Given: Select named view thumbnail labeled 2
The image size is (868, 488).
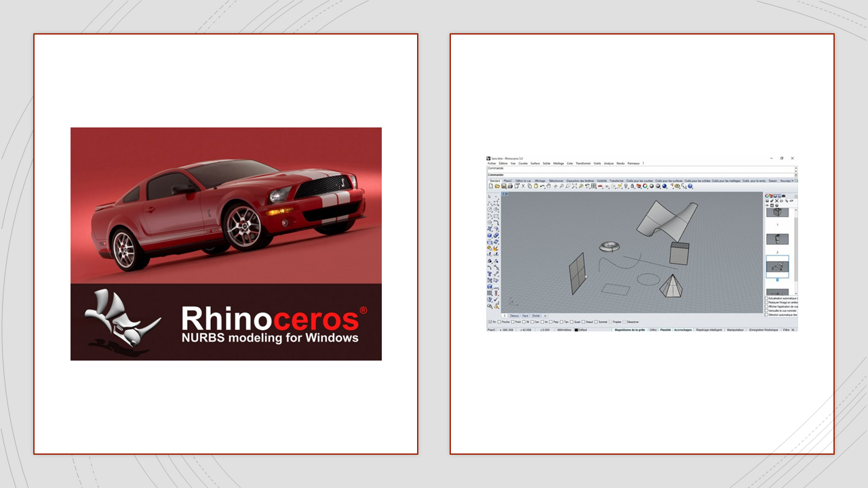Looking at the screenshot, I should pyautogui.click(x=777, y=239).
